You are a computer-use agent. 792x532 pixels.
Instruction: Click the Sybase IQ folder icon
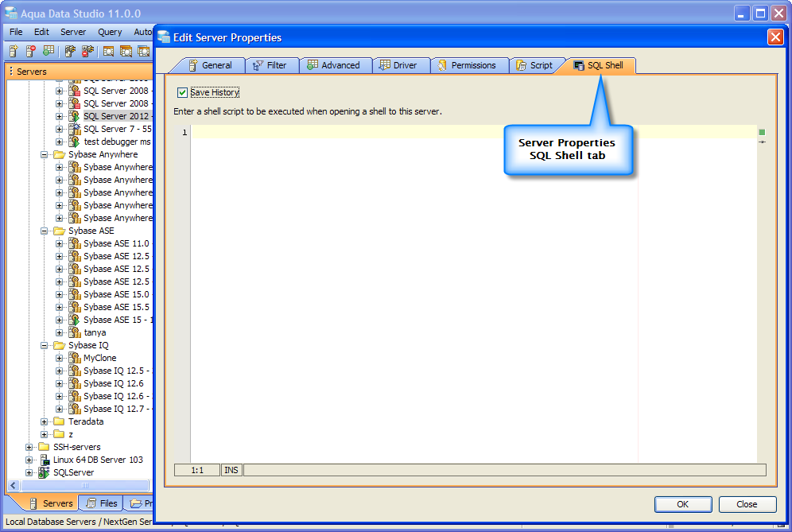(x=59, y=345)
